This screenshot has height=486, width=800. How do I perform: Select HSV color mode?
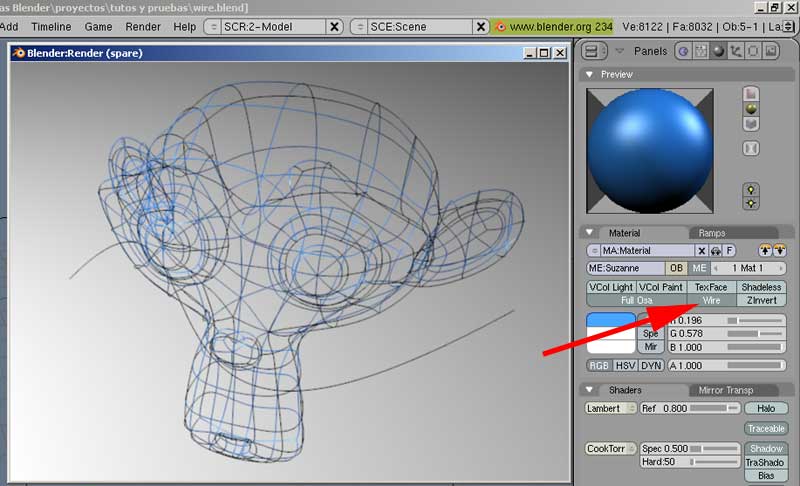tap(625, 366)
